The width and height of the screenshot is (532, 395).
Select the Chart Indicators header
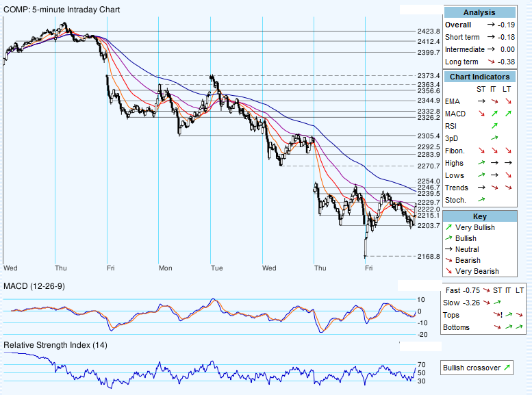pyautogui.click(x=479, y=77)
